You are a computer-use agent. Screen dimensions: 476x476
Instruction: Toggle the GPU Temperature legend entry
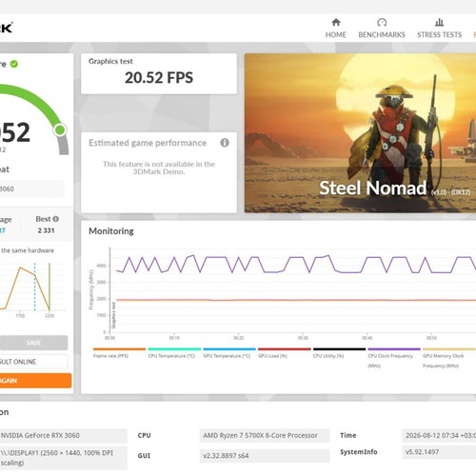[x=229, y=353]
